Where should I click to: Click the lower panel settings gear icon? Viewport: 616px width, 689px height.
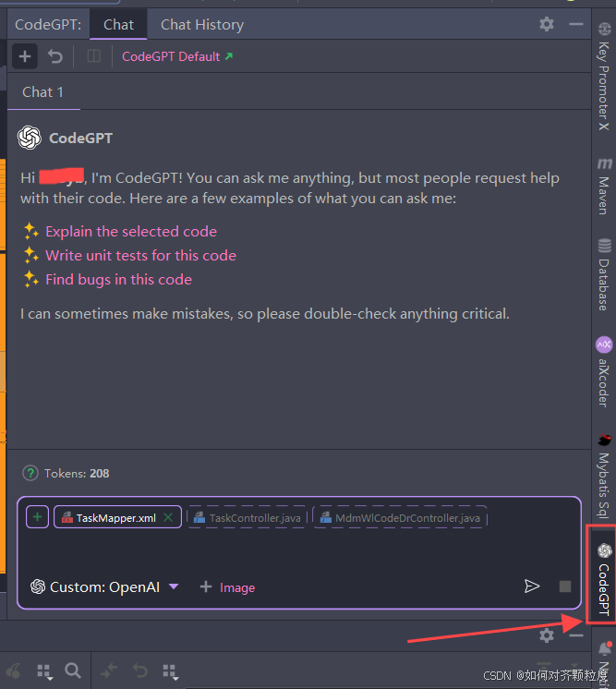point(547,635)
